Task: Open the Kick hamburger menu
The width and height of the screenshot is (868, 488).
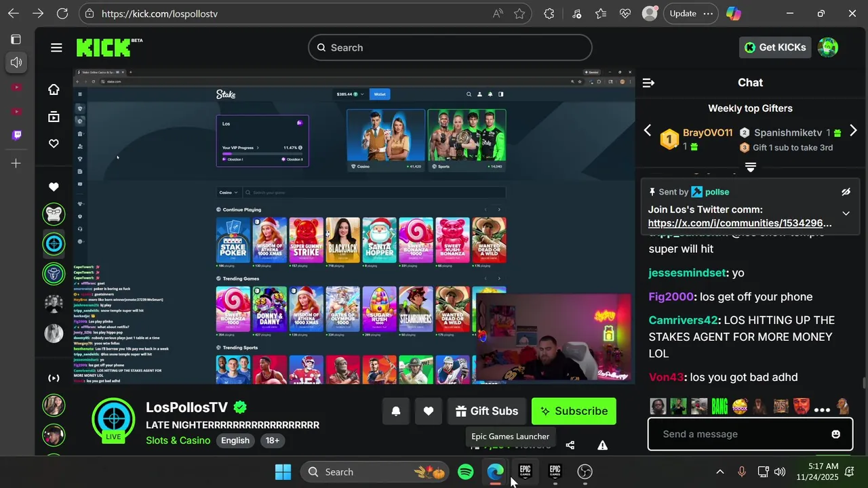Action: 56,47
